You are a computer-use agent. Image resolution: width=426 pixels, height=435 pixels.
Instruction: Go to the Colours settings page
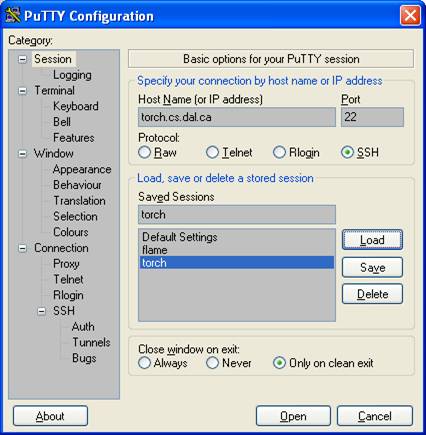point(71,232)
